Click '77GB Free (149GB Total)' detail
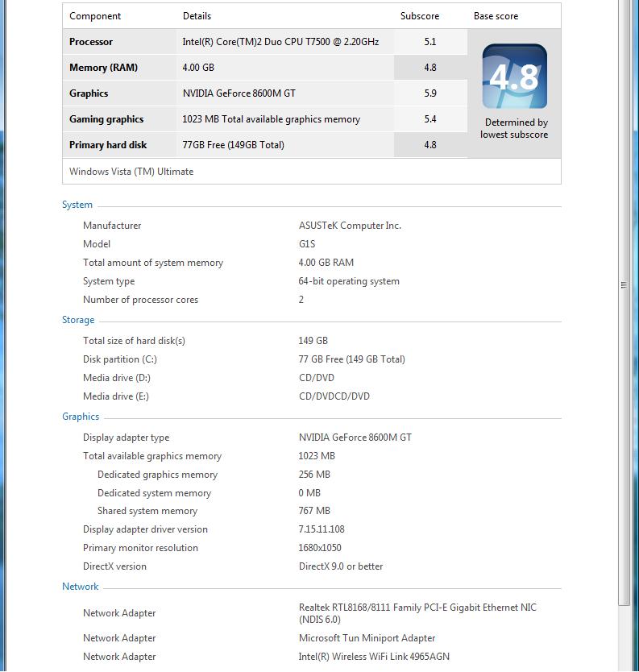 click(233, 145)
